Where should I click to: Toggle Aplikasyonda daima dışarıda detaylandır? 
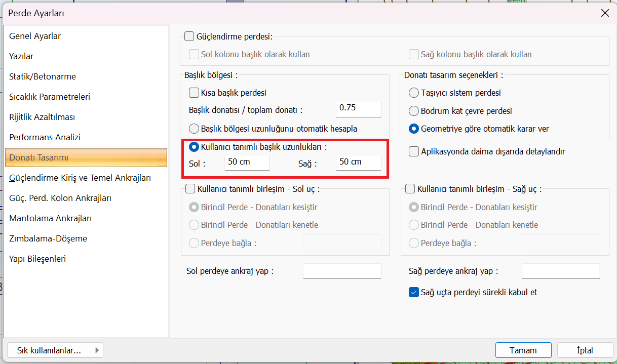click(414, 151)
